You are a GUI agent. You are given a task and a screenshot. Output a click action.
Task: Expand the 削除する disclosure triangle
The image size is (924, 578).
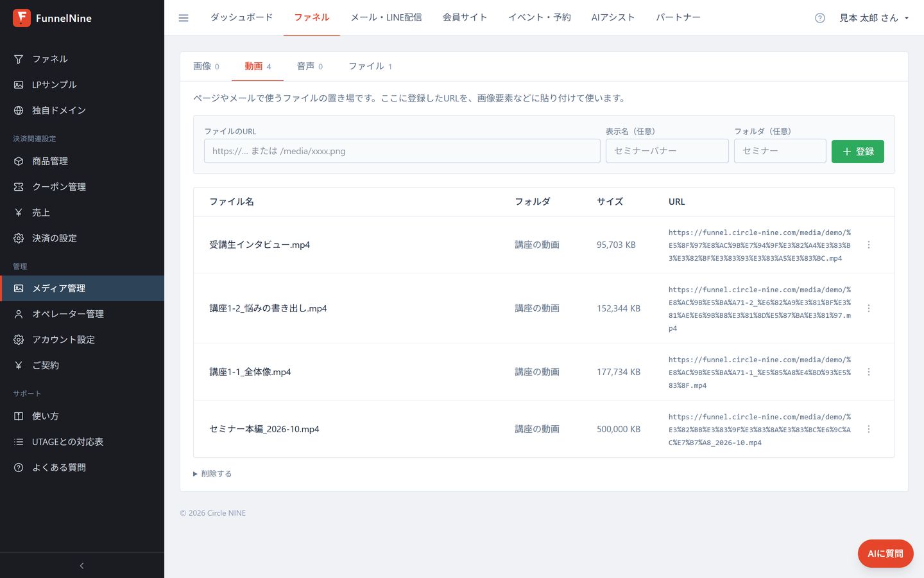point(195,474)
